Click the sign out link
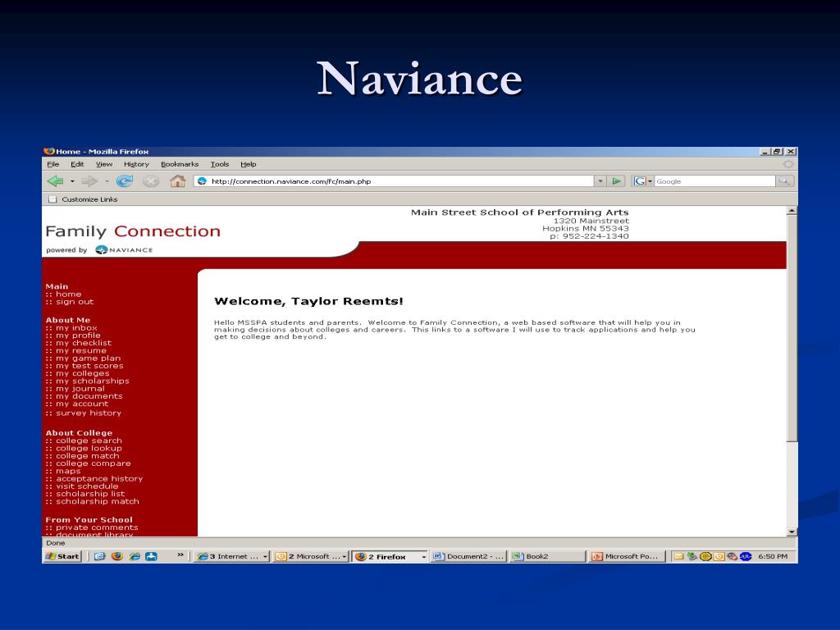Viewport: 840px width, 630px height. [x=75, y=302]
